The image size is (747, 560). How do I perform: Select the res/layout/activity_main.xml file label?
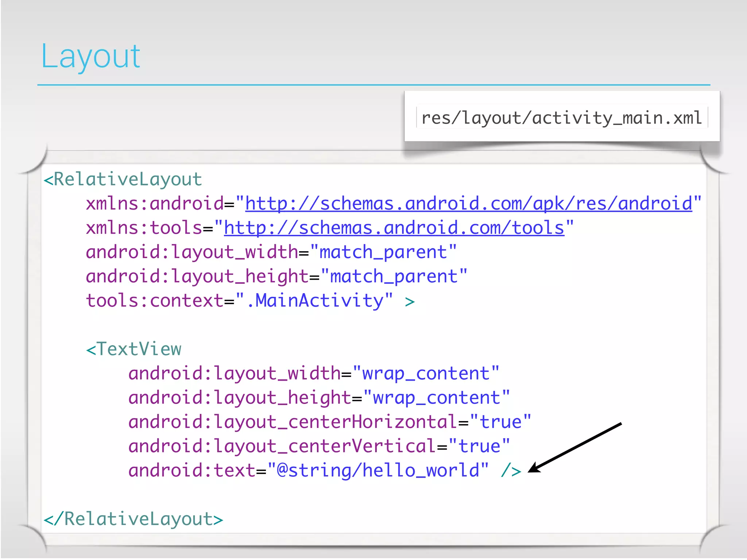click(x=562, y=118)
